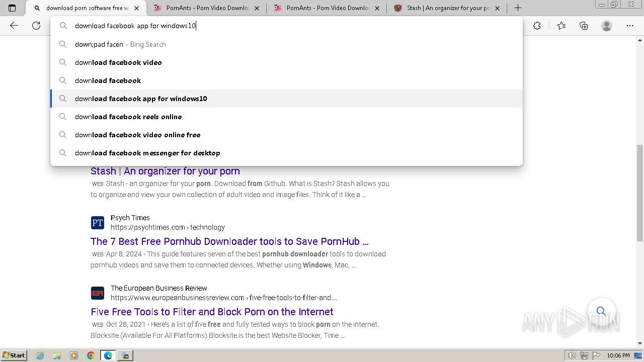Click the browser Back arrow button
The height and width of the screenshot is (362, 644).
point(14,26)
